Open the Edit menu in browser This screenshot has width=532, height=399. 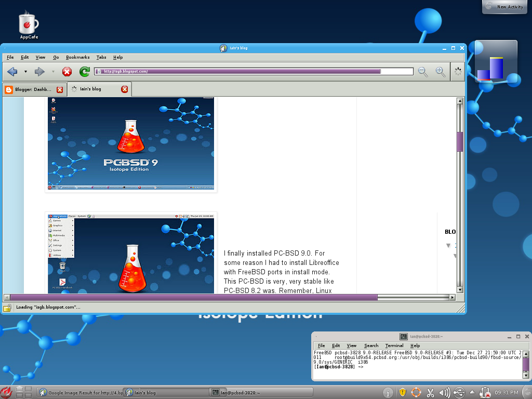coord(24,57)
